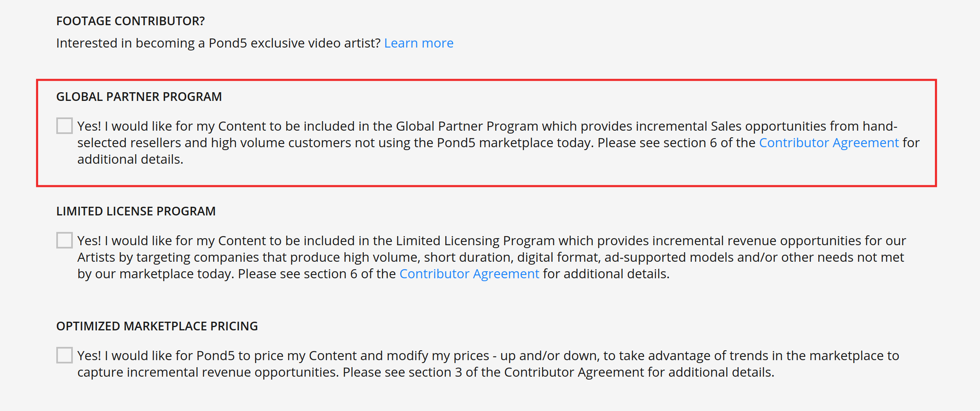This screenshot has width=980, height=411.
Task: Agree to incremental revenue Limited Licensing terms
Action: click(64, 240)
